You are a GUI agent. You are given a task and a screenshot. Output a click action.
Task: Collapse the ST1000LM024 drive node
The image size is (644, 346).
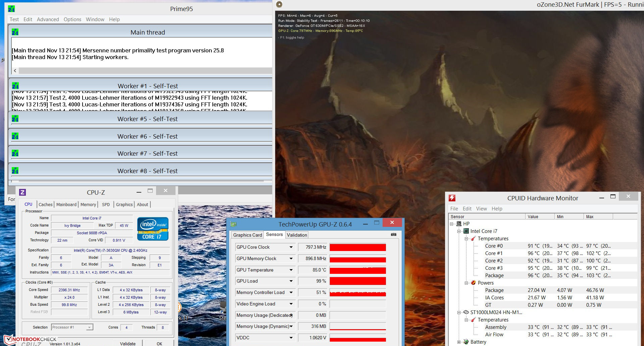pyautogui.click(x=459, y=312)
